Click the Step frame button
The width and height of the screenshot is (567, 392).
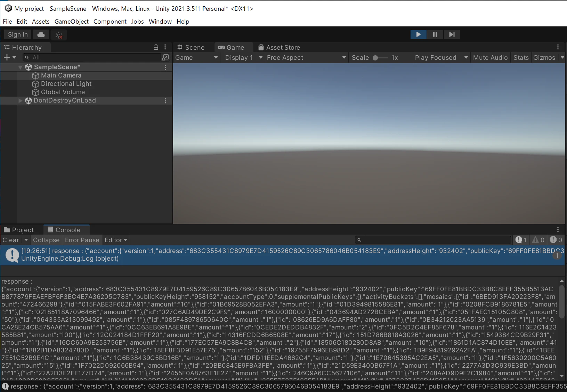point(452,34)
